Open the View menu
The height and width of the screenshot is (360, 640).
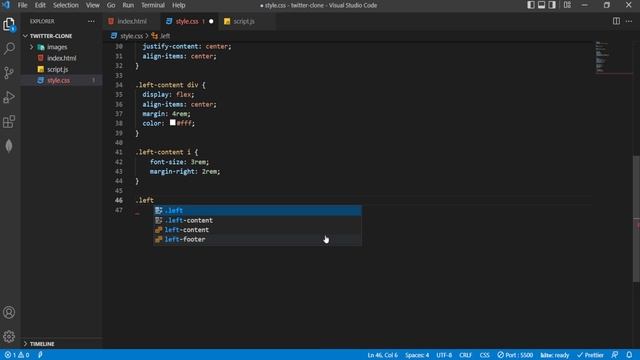pyautogui.click(x=93, y=5)
